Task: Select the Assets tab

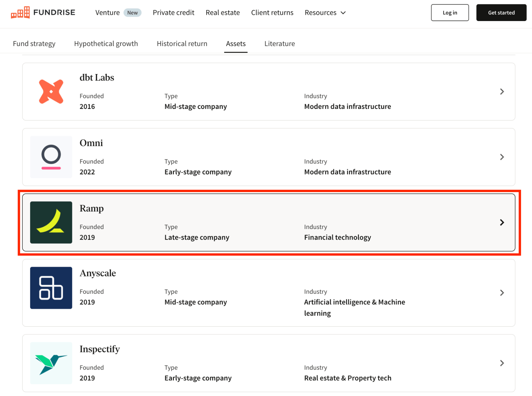Action: pyautogui.click(x=236, y=43)
